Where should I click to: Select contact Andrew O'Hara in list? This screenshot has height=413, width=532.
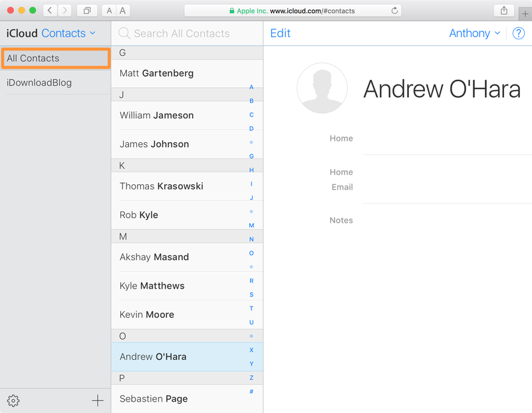click(x=187, y=356)
